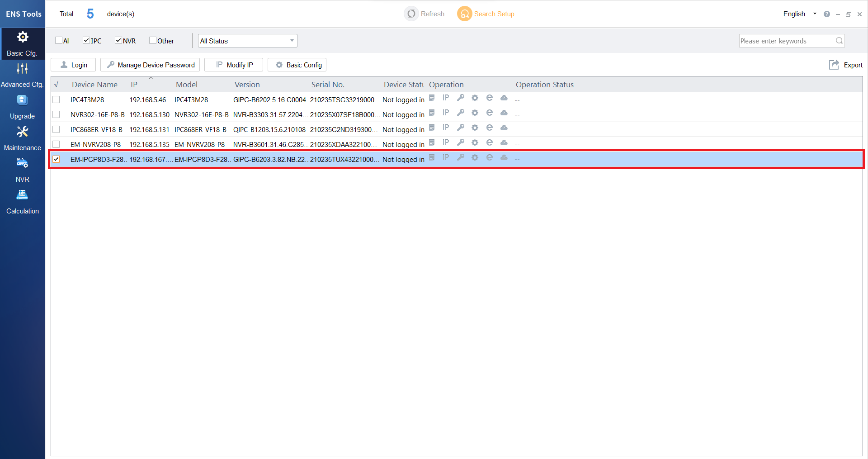Check the Other device type checkbox

click(153, 41)
